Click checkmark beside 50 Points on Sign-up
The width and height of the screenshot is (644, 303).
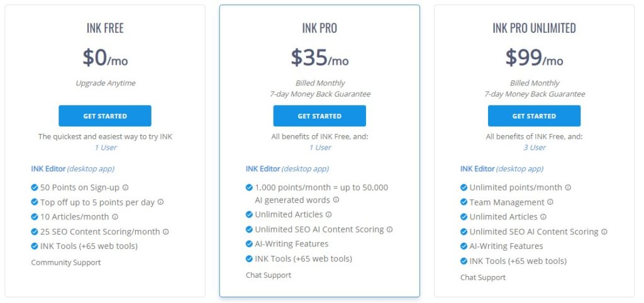[35, 187]
